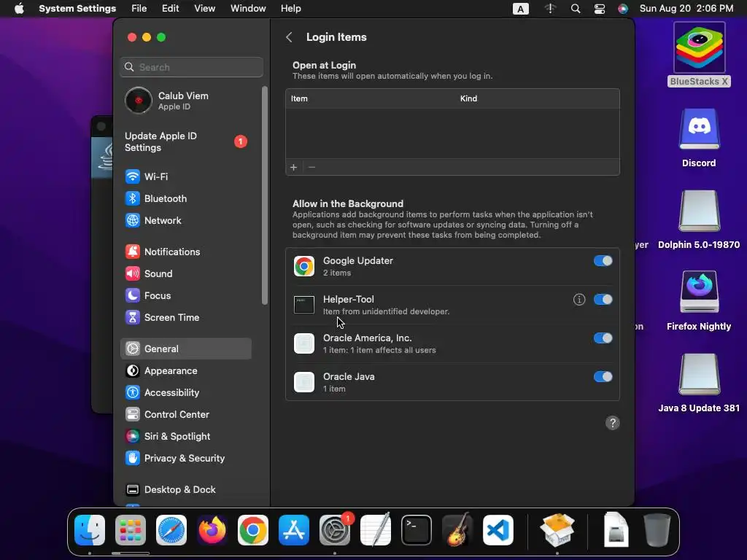
Task: Click the menu bar date and time
Action: click(686, 9)
